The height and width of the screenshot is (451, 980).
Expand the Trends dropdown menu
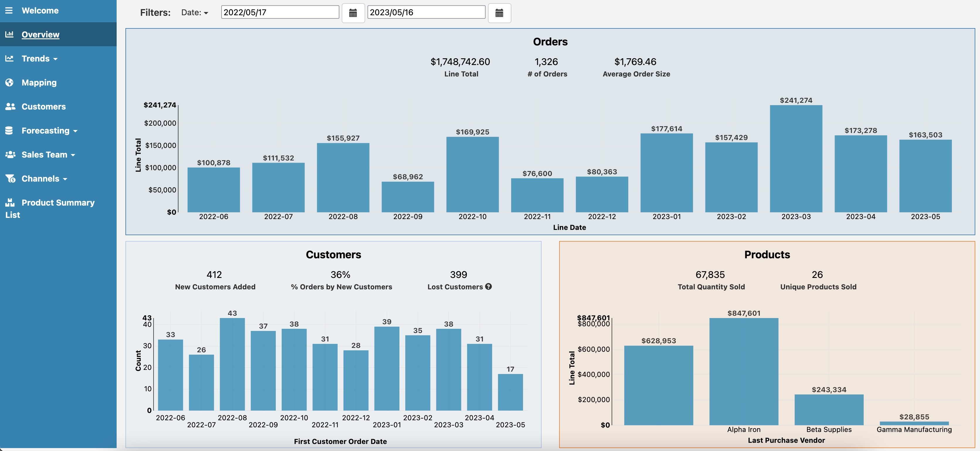pyautogui.click(x=40, y=59)
